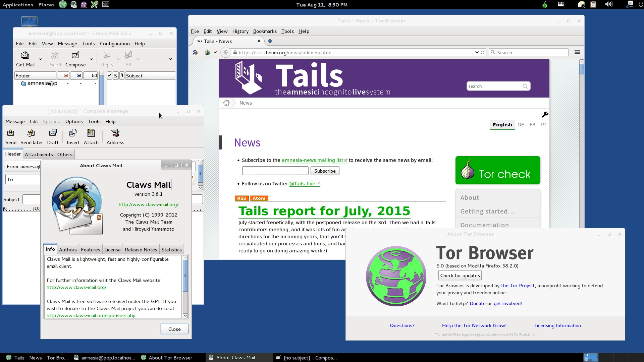Switch to Release Notes tab

coord(141,249)
